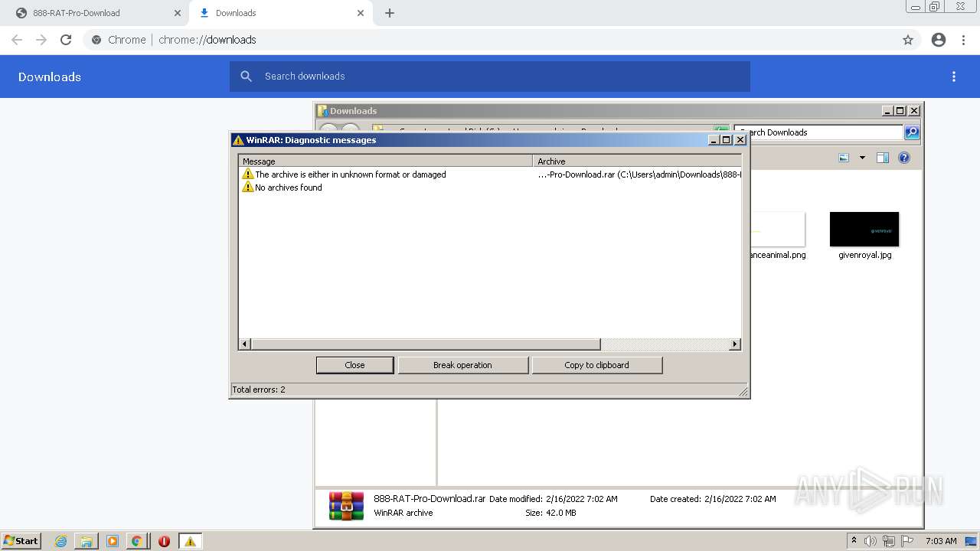The width and height of the screenshot is (980, 551).
Task: Copy the WinRAR diagnostic messages to clipboard
Action: (x=596, y=365)
